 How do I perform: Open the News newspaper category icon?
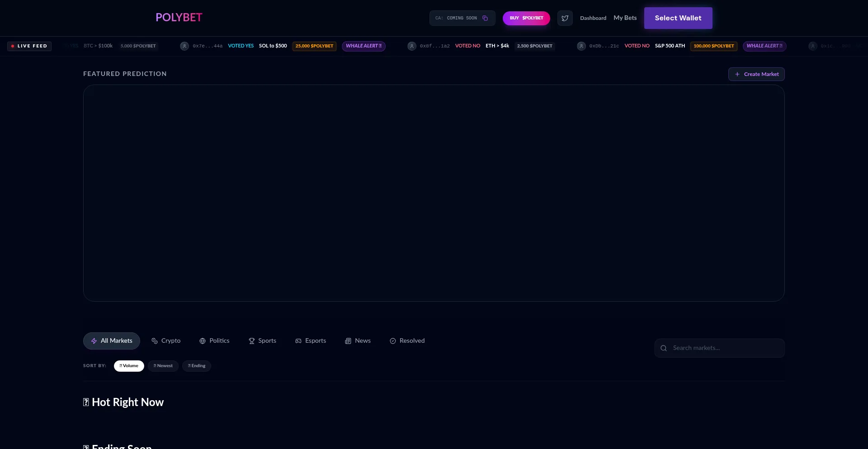coord(347,341)
